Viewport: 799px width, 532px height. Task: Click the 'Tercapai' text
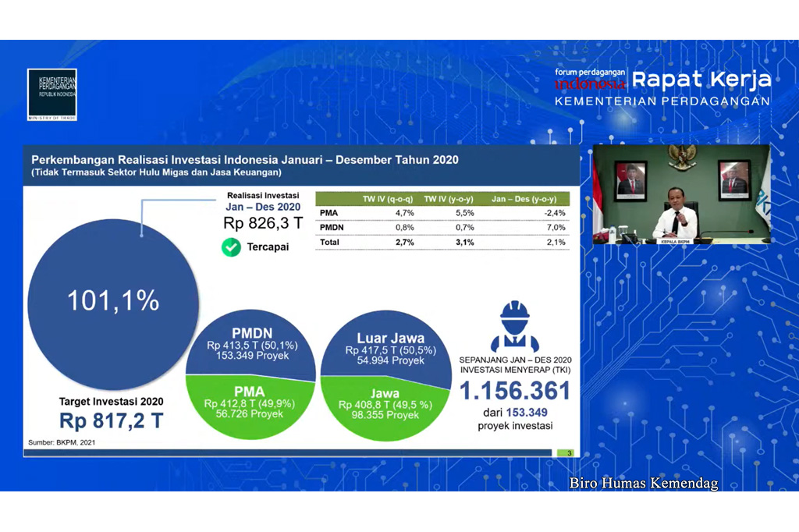coord(268,247)
